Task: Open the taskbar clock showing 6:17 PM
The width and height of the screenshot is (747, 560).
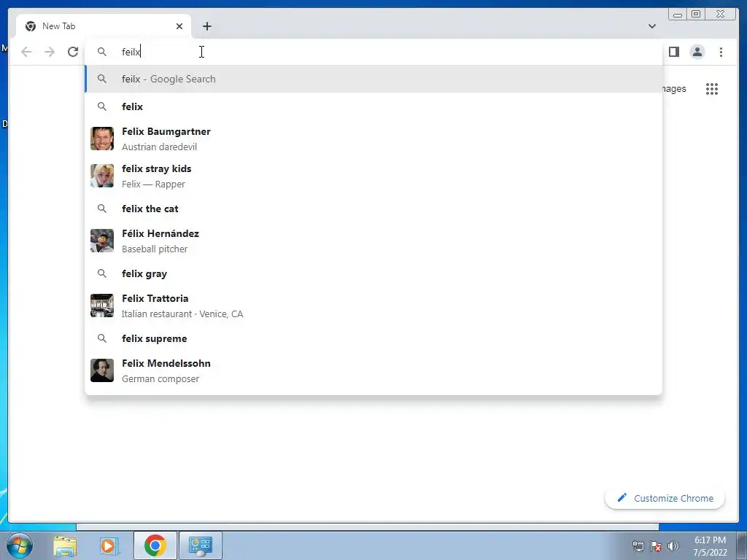Action: tap(710, 545)
